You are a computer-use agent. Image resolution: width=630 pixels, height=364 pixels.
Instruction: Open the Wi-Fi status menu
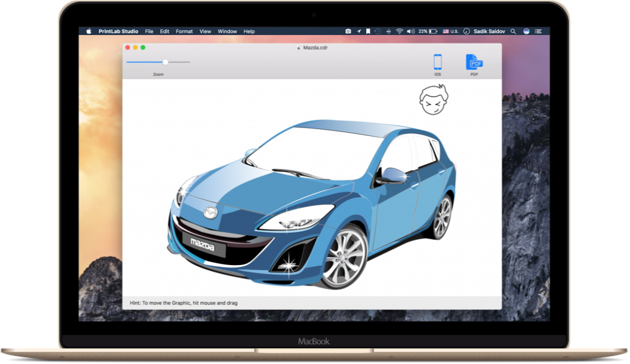point(399,31)
